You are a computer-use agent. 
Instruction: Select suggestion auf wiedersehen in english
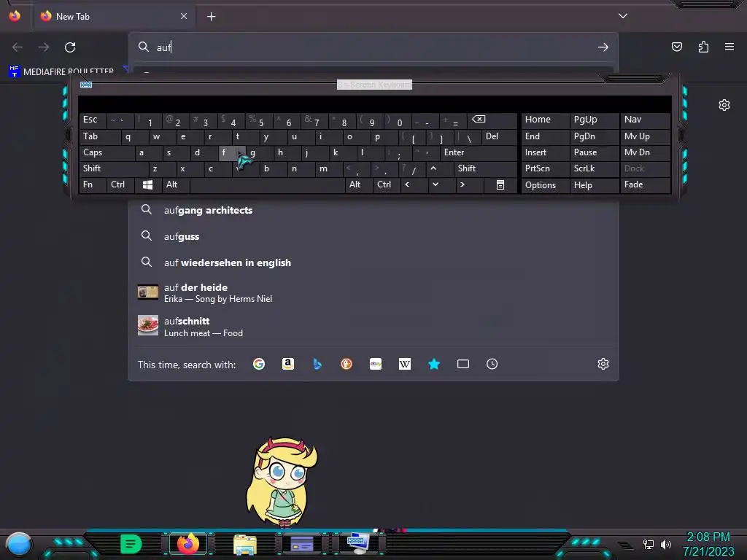click(373, 262)
